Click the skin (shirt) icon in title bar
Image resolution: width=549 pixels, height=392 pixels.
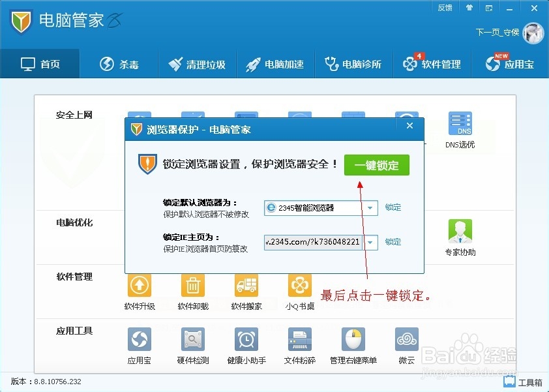pyautogui.click(x=469, y=8)
